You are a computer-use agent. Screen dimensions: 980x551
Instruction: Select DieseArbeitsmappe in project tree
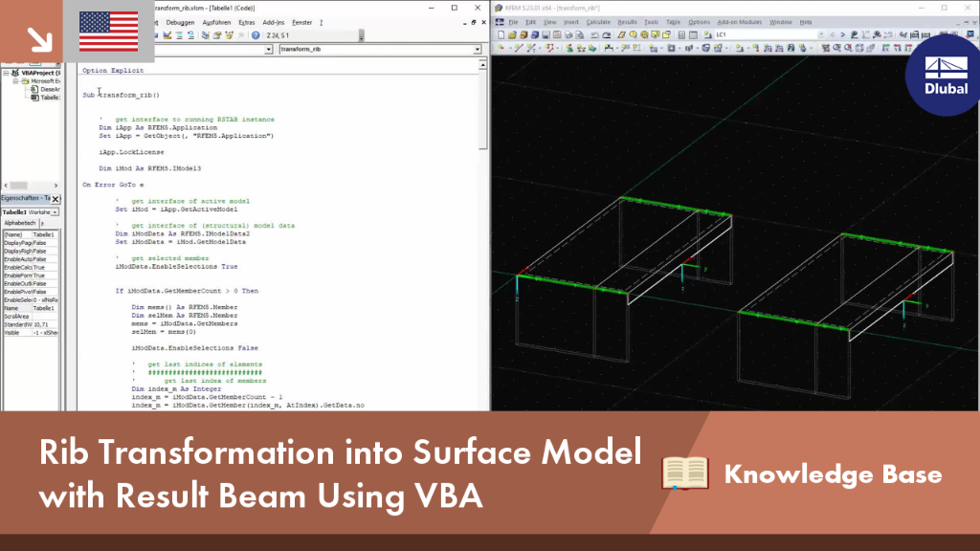pos(50,89)
